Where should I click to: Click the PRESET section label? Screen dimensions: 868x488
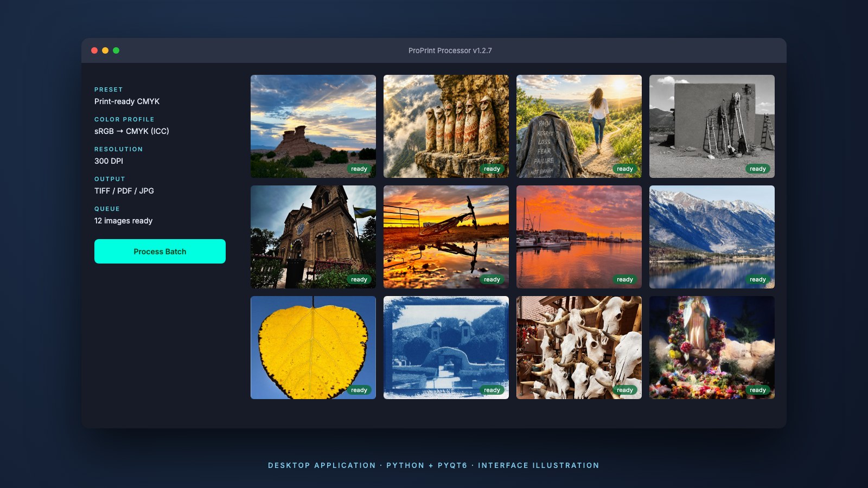coord(108,89)
